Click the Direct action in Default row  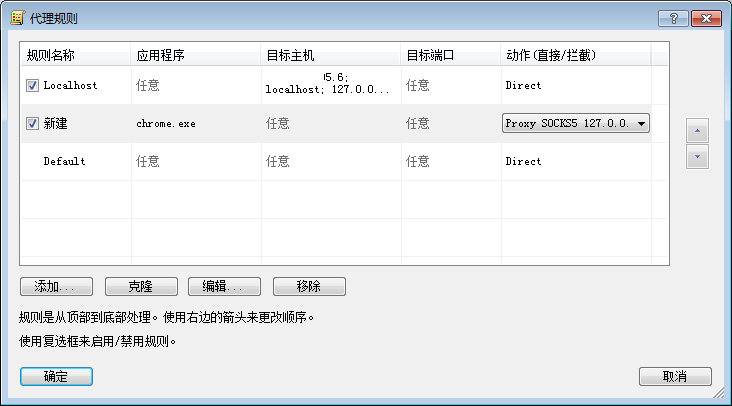click(523, 161)
